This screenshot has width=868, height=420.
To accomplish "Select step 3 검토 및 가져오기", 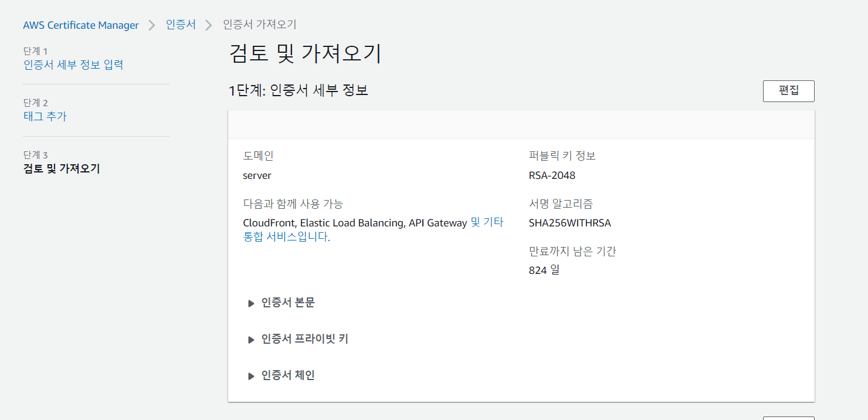I will coord(62,169).
